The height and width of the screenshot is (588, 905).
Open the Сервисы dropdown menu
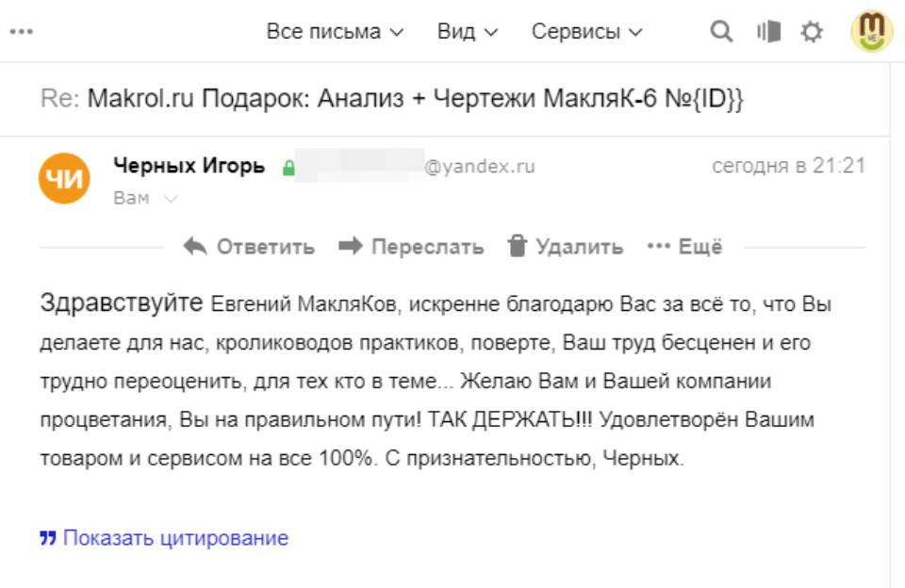[x=586, y=32]
